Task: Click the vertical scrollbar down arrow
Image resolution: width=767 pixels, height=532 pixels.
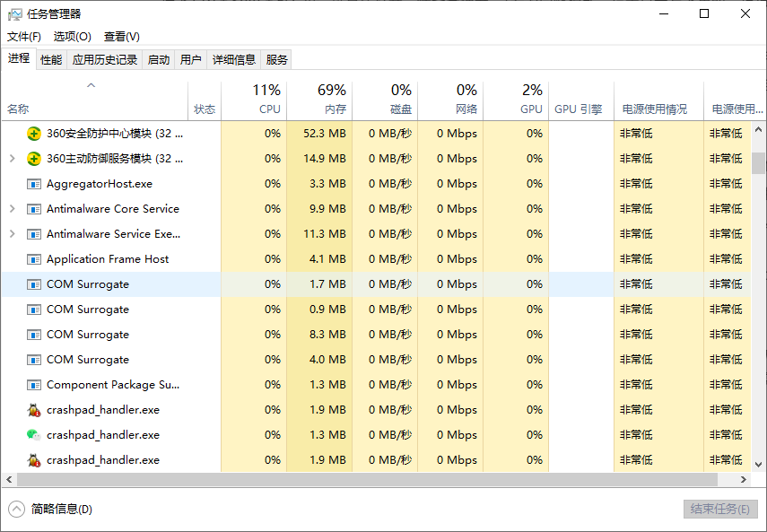Action: (x=758, y=465)
